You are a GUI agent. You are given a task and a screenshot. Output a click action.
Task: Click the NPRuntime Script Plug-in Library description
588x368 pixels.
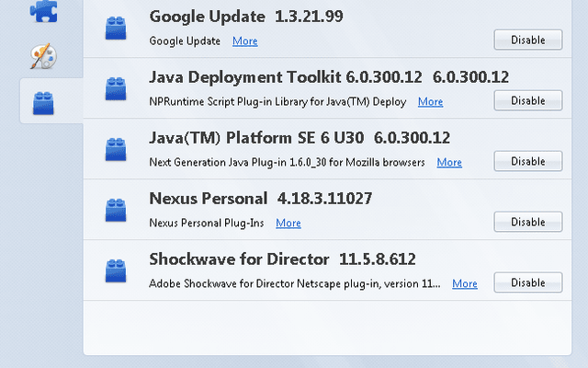(277, 102)
